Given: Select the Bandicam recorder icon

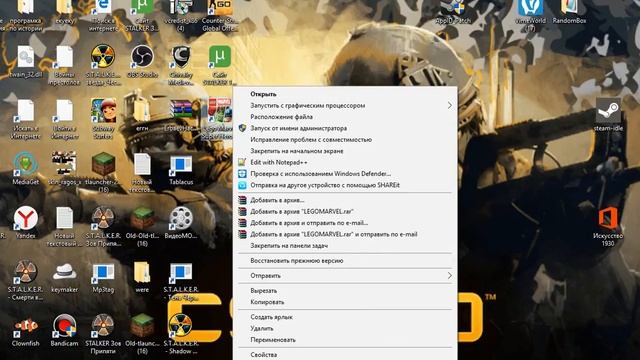Looking at the screenshot, I should point(64,326).
